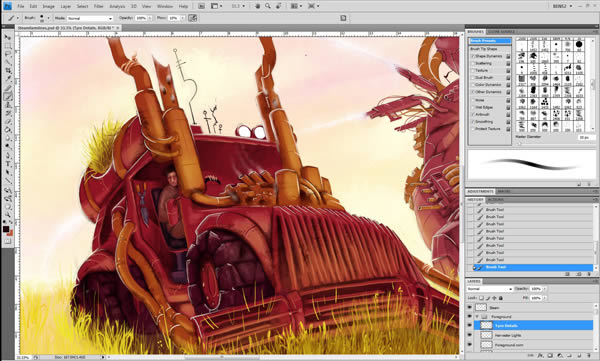
Task: Enable the Dual Brush checkbox
Action: pyautogui.click(x=473, y=78)
